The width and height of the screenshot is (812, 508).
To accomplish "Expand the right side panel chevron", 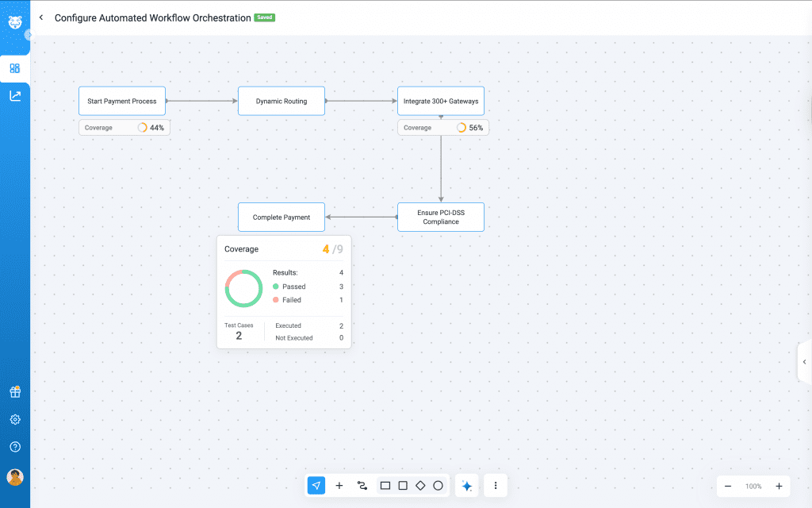I will coord(804,362).
